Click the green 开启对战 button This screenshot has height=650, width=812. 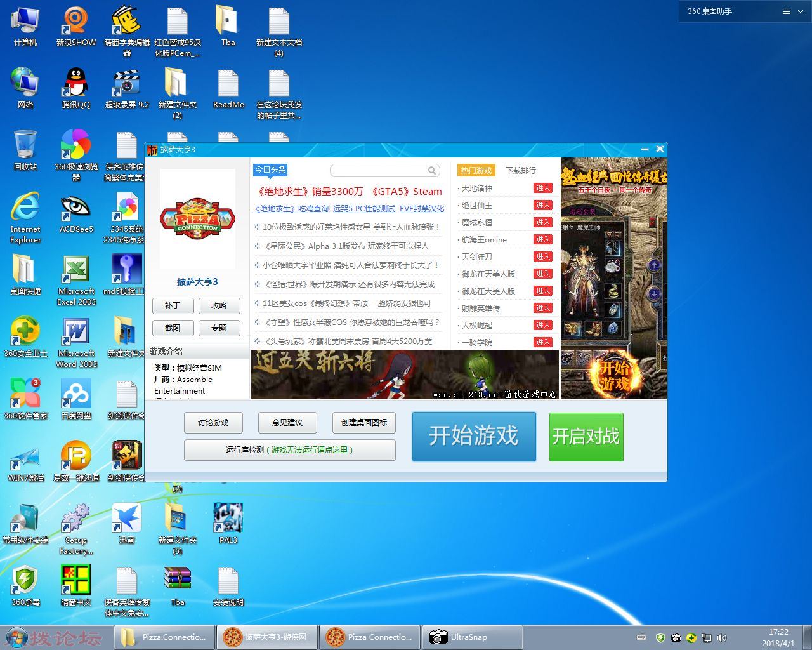[x=586, y=437]
